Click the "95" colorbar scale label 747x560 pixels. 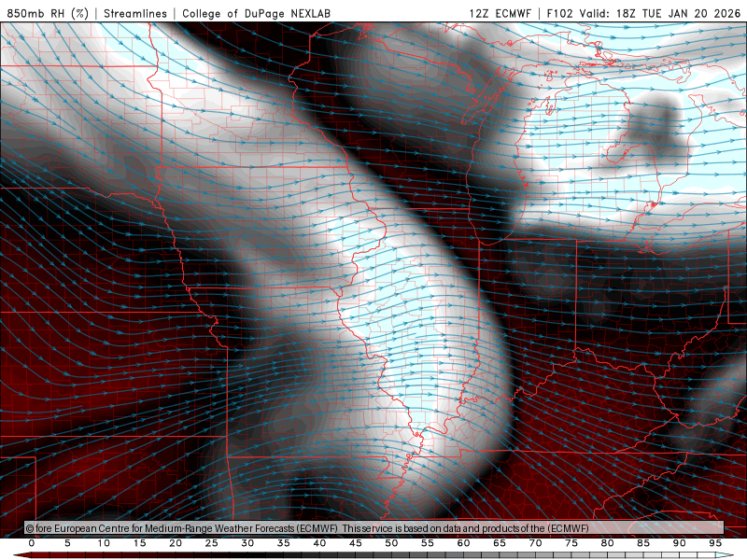[715, 543]
